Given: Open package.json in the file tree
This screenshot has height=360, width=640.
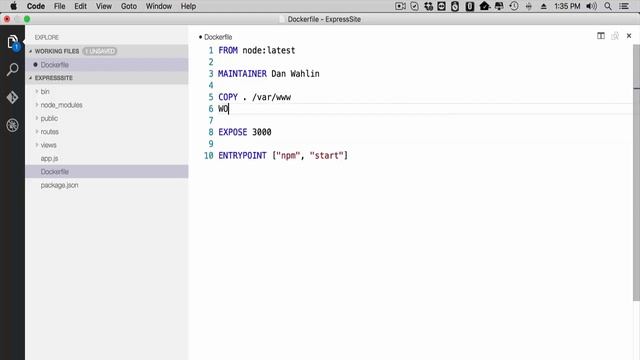Looking at the screenshot, I should point(107,185).
